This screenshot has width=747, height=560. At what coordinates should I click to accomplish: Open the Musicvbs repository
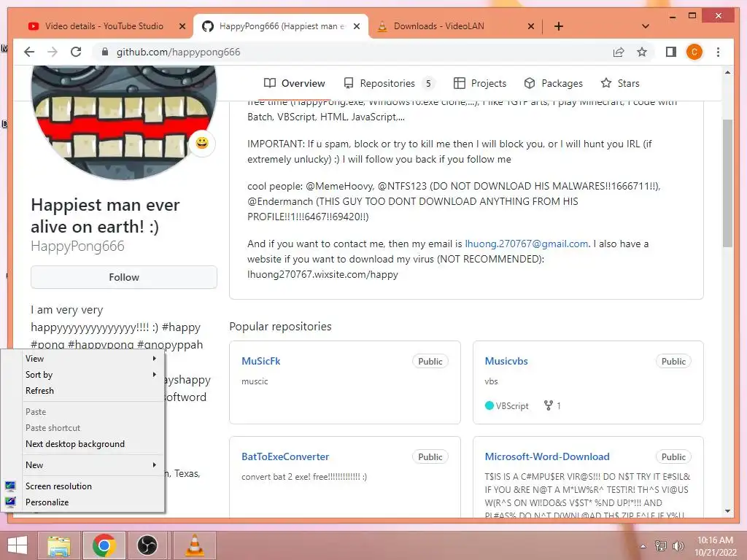pyautogui.click(x=506, y=361)
